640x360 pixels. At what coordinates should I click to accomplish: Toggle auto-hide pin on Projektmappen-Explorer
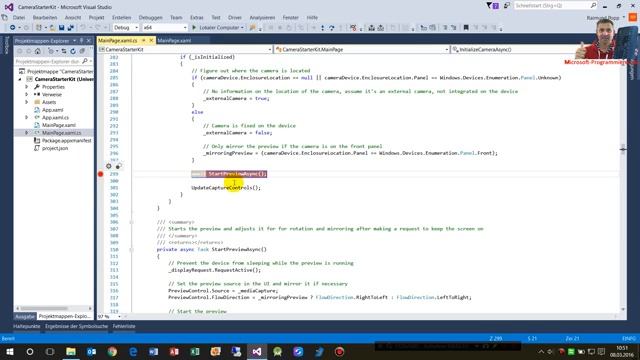point(81,41)
